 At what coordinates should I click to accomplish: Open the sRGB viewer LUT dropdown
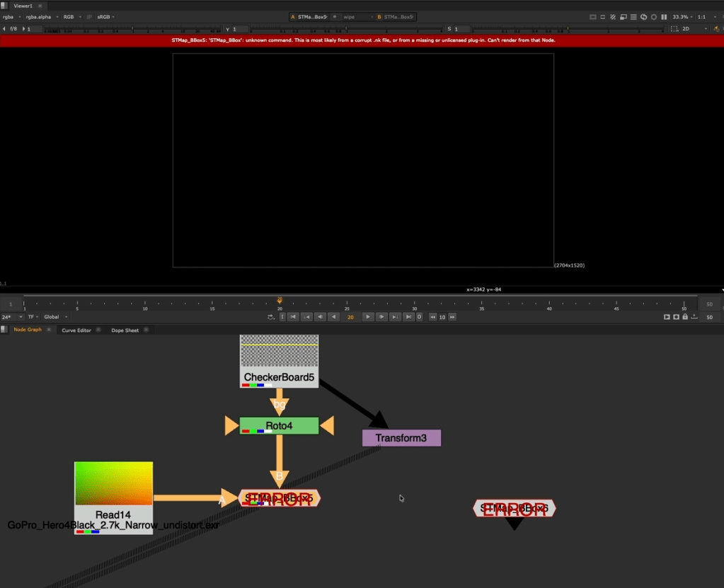[x=105, y=17]
